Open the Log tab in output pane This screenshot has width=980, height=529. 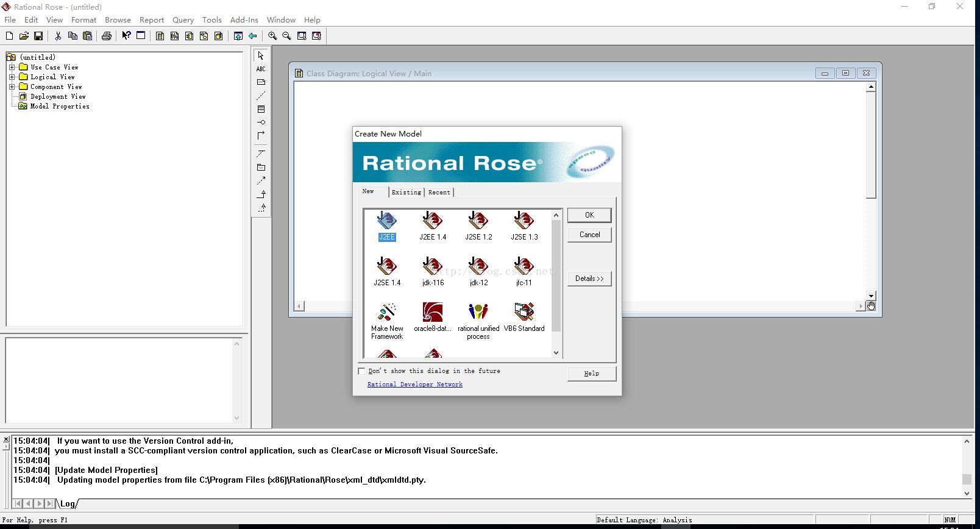pos(68,503)
